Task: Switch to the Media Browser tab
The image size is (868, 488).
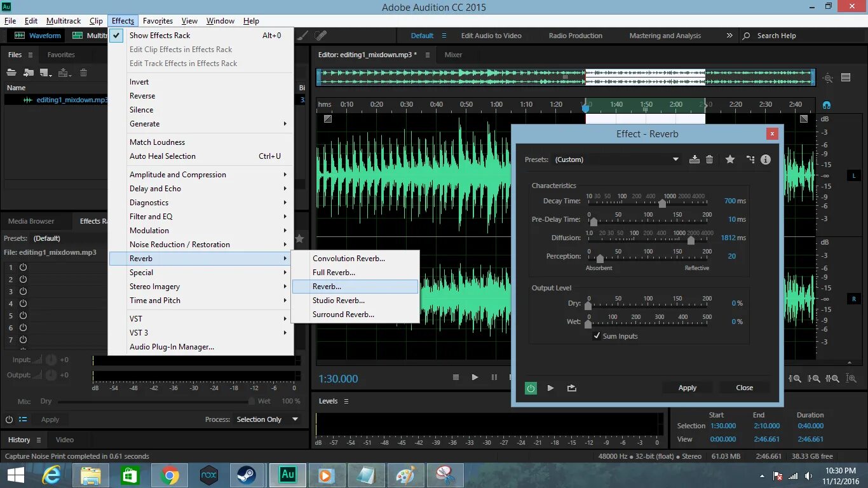Action: click(x=31, y=221)
